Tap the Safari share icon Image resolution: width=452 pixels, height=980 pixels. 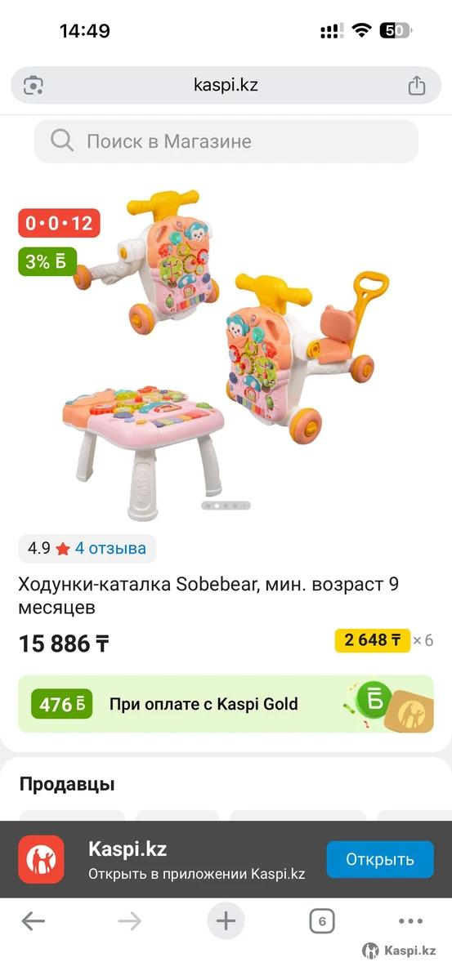pyautogui.click(x=416, y=85)
